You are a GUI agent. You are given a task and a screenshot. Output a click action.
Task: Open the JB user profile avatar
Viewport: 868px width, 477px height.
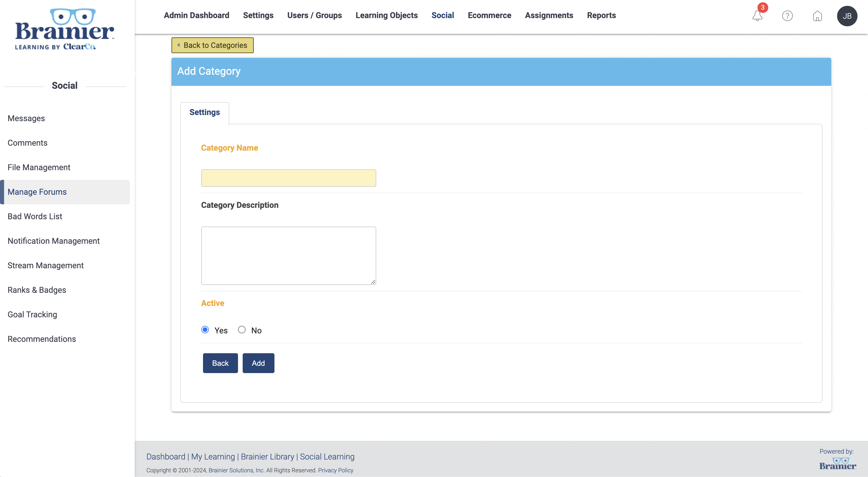pyautogui.click(x=847, y=16)
